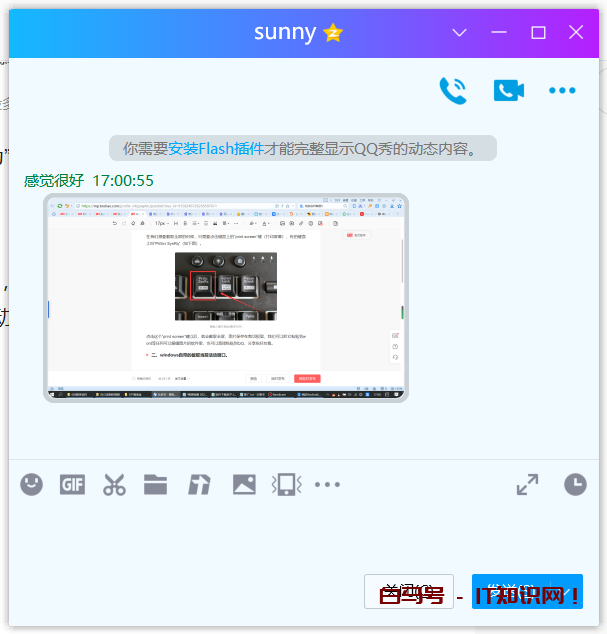This screenshot has height=634, width=607.
Task: Show more input toolbar tools
Action: point(328,484)
